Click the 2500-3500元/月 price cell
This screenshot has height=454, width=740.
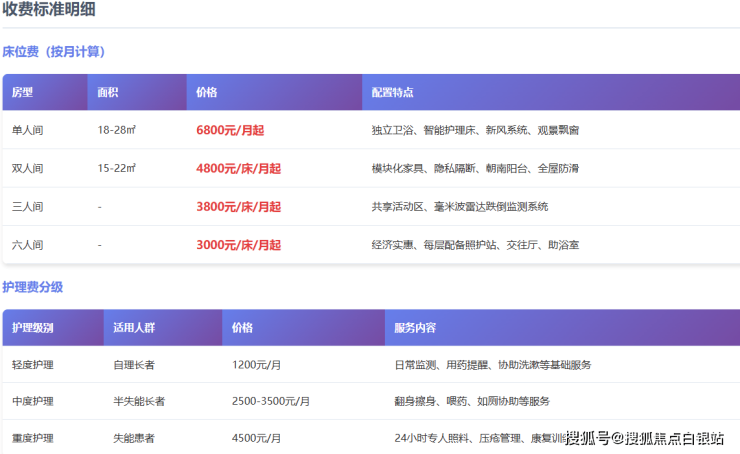(x=270, y=401)
